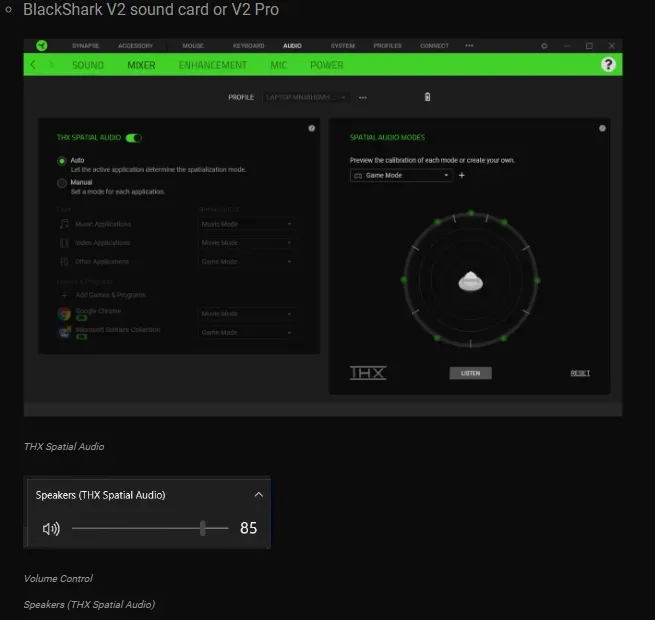
Task: Switch to the Sound tab
Action: click(x=88, y=65)
